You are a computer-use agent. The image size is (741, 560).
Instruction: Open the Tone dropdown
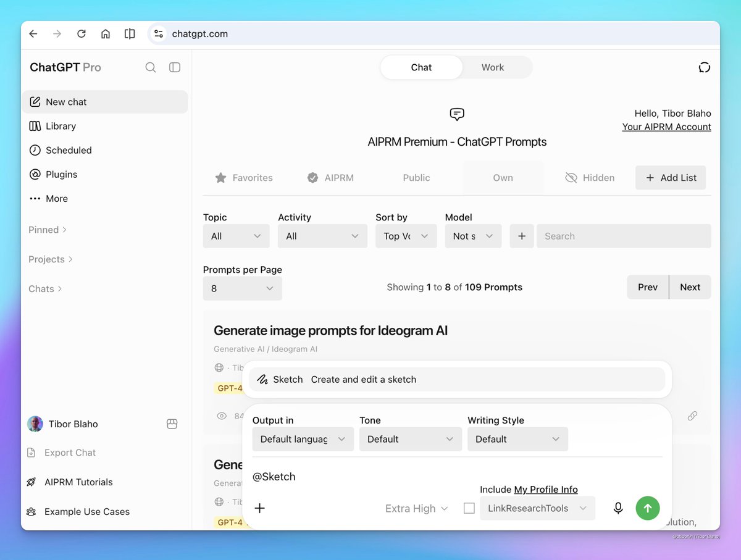coord(411,439)
